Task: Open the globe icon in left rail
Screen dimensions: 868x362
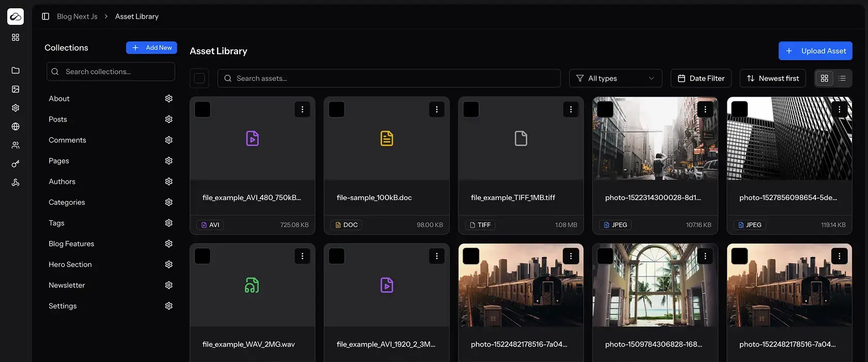Action: (x=16, y=126)
